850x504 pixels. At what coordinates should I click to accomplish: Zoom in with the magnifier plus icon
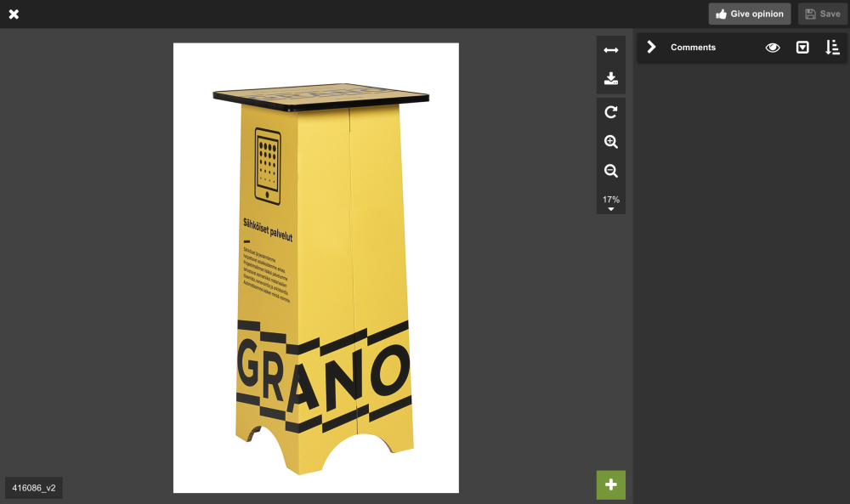coord(611,142)
